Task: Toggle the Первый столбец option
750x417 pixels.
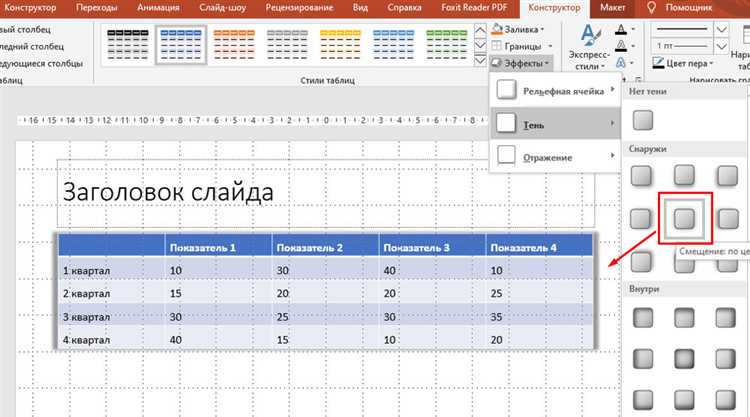Action: (25, 30)
